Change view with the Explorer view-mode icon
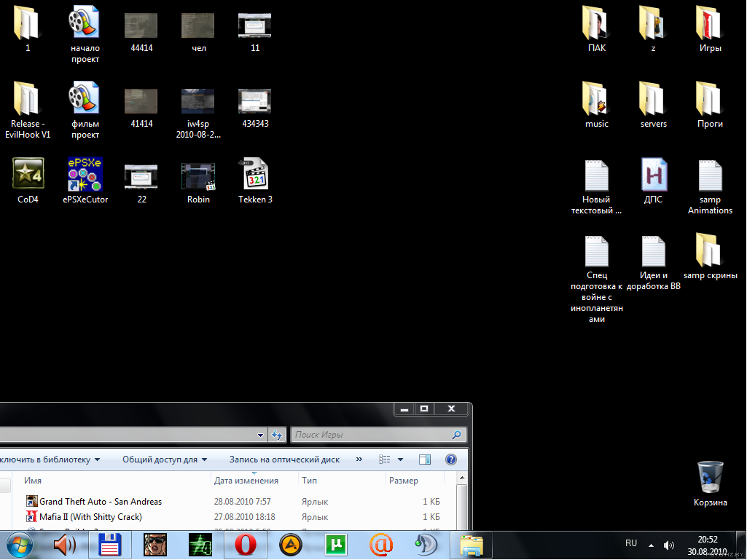Image resolution: width=747 pixels, height=560 pixels. coord(385,460)
